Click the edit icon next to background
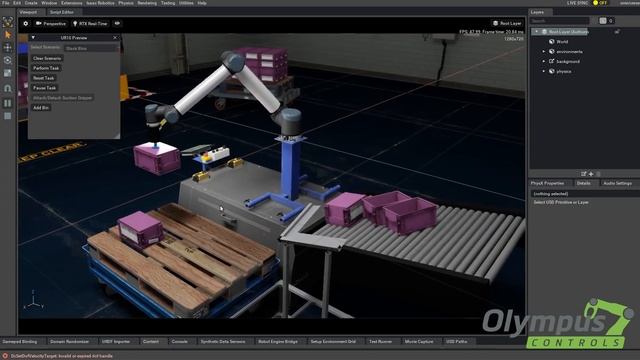Viewport: 640px width, 360px height. (x=551, y=62)
